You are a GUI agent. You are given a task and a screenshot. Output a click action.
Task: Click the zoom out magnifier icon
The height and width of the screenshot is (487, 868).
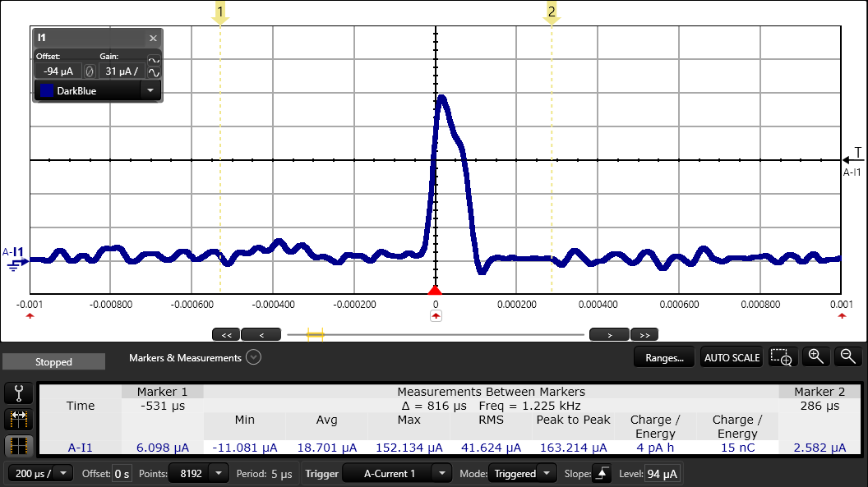click(847, 356)
